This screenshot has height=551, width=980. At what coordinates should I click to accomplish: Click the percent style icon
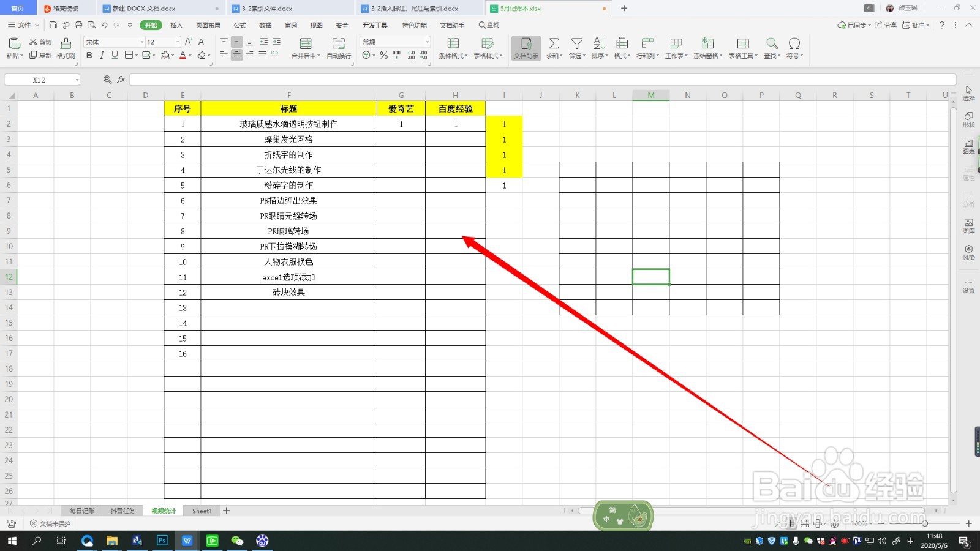383,56
